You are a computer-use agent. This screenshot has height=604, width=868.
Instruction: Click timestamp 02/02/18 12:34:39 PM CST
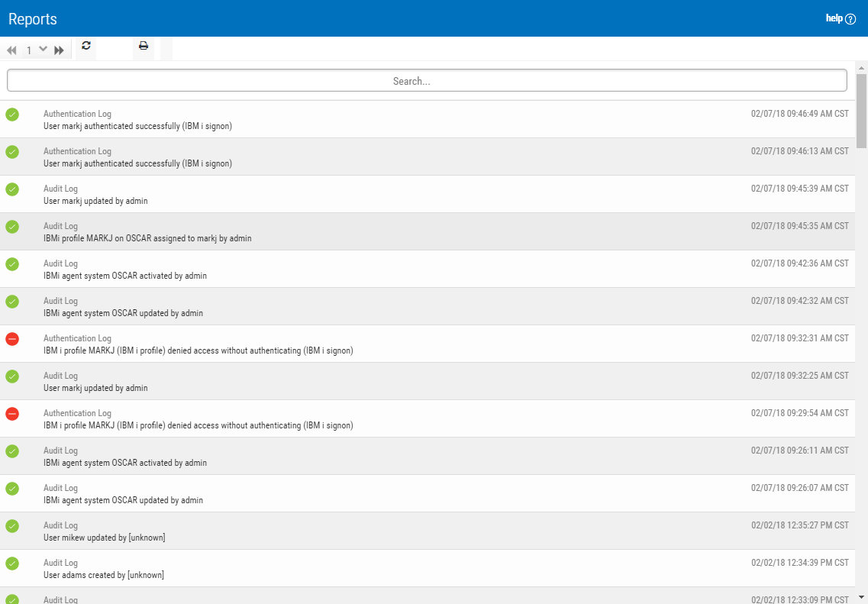[800, 563]
